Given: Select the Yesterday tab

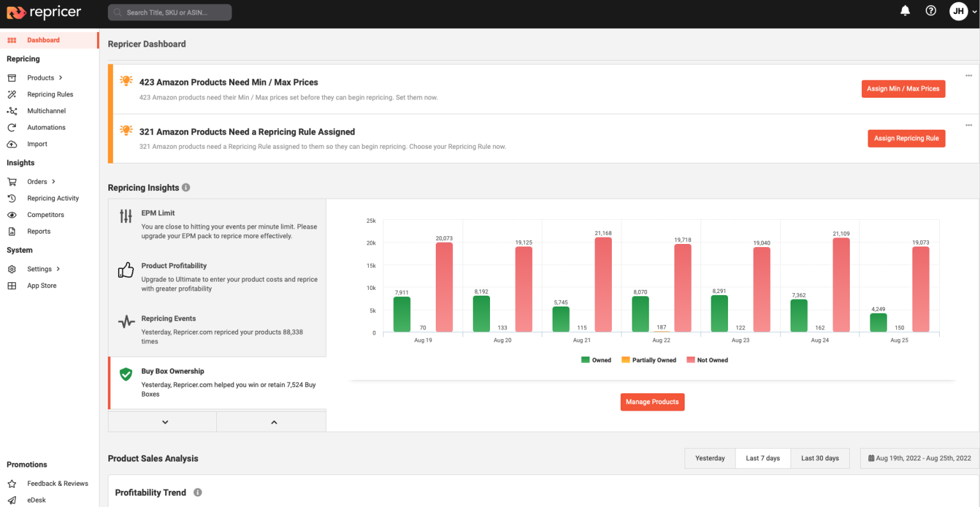Looking at the screenshot, I should [x=710, y=458].
